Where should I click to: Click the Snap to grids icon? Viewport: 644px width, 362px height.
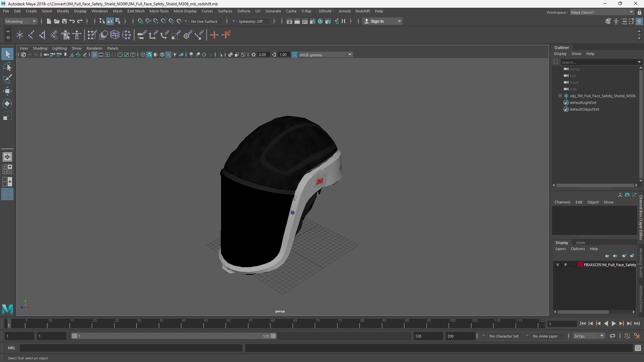141,21
